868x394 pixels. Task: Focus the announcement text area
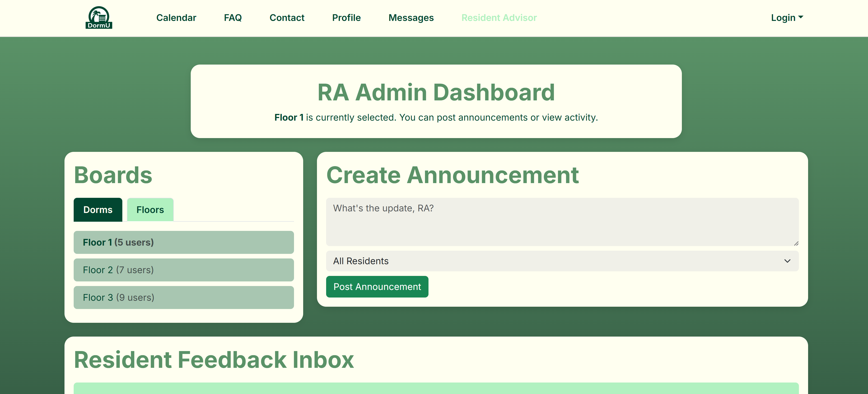click(562, 222)
